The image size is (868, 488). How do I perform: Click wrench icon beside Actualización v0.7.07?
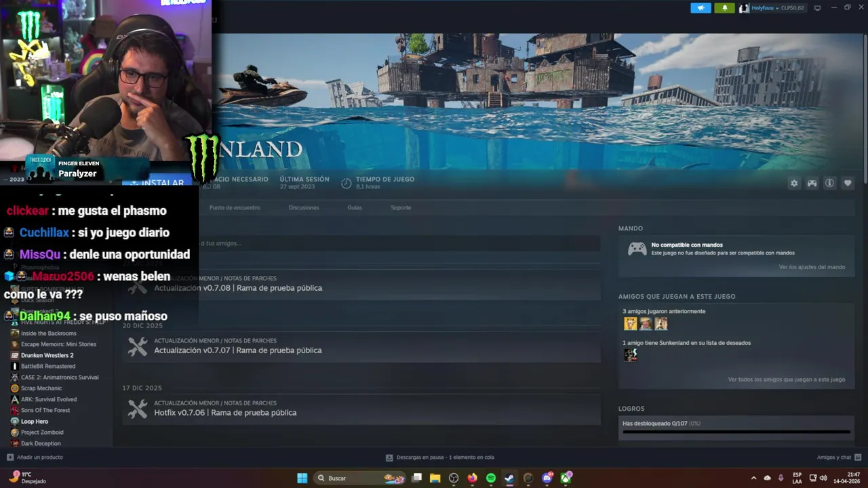[138, 347]
